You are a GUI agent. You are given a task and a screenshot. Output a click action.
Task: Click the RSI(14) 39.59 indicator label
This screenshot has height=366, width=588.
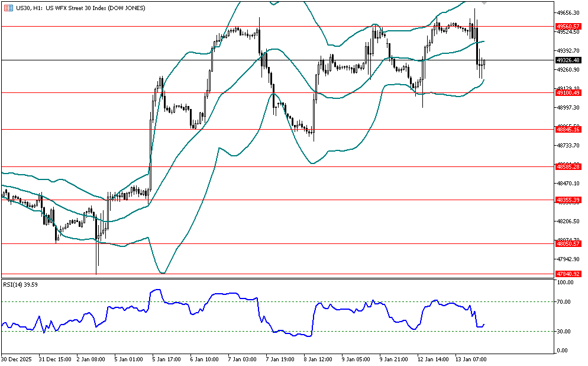point(20,284)
